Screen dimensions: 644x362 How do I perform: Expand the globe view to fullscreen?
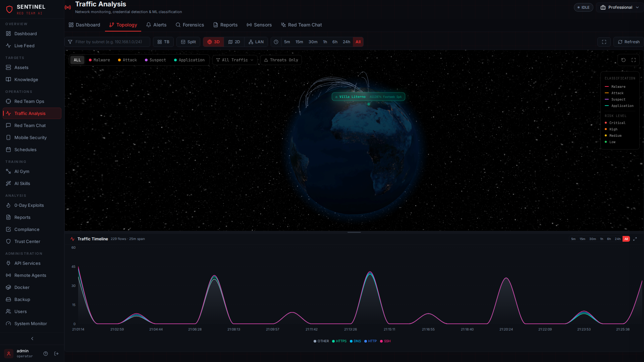[634, 60]
